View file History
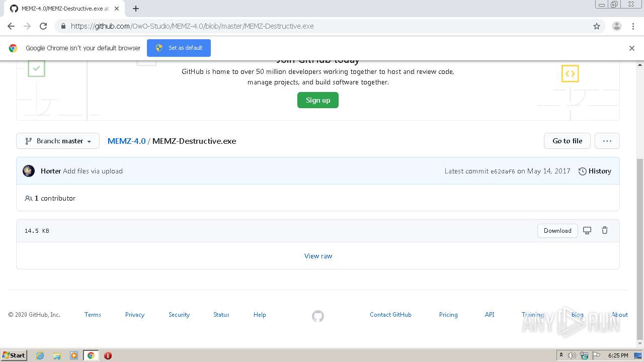Screen dimensions: 644x362 coord(595,171)
